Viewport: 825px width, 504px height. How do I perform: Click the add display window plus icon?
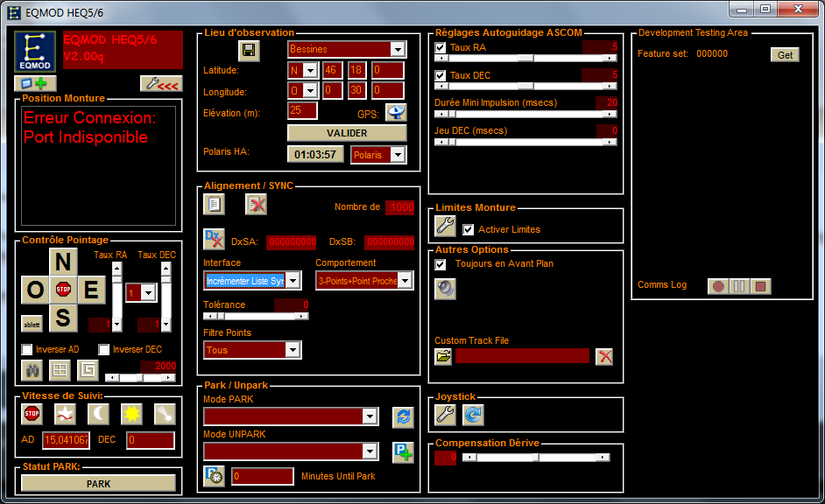[x=35, y=83]
